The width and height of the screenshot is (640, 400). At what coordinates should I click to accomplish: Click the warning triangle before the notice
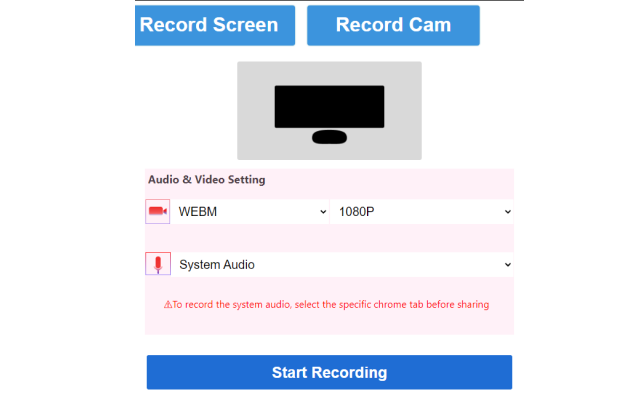[167, 304]
